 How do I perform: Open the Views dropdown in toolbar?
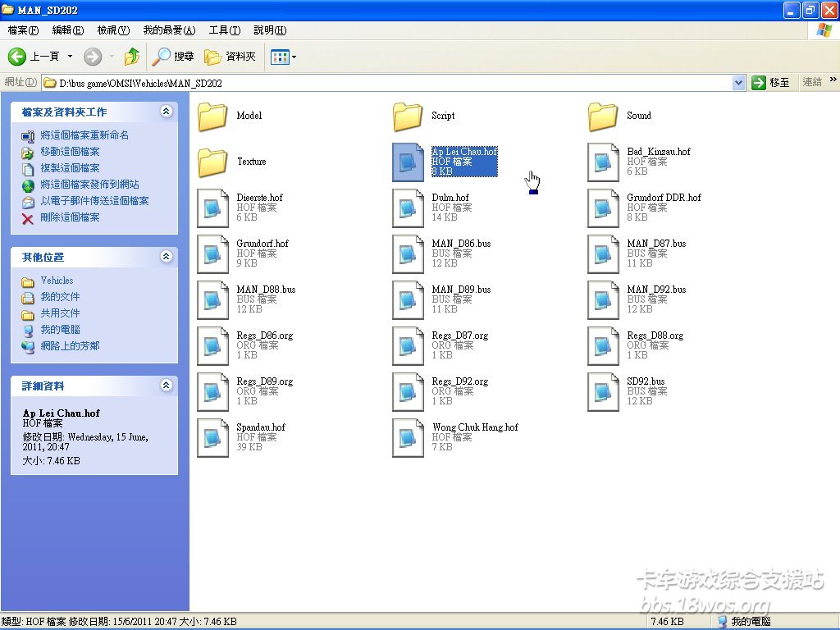click(x=284, y=57)
